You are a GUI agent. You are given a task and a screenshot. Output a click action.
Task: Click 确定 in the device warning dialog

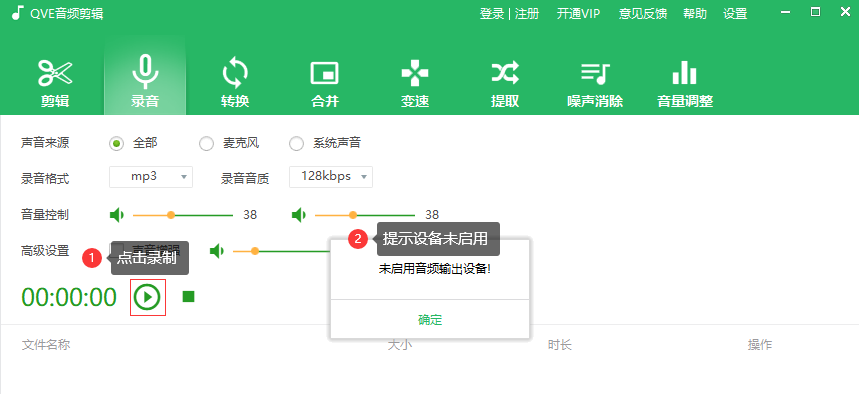tap(430, 319)
